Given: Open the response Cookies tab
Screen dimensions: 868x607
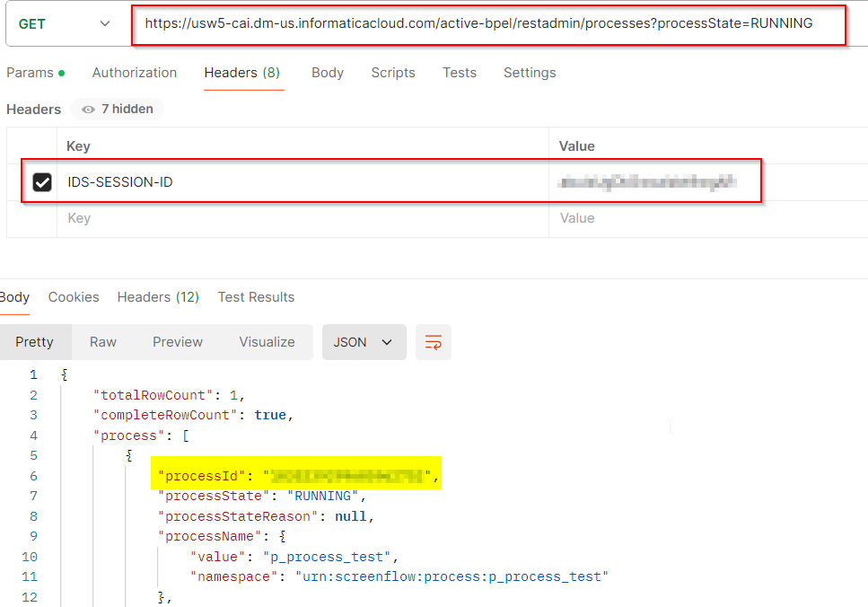Looking at the screenshot, I should [74, 297].
